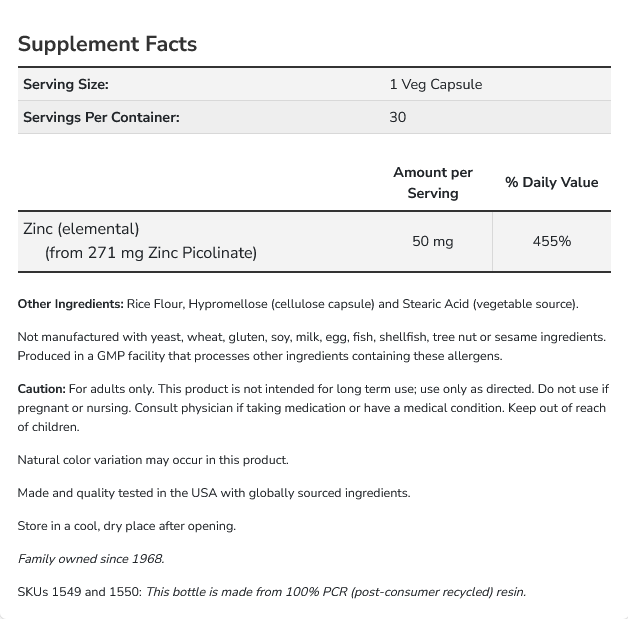Viewport: 628px width, 619px height.
Task: Click the Natural color variation sentence
Action: (x=153, y=460)
